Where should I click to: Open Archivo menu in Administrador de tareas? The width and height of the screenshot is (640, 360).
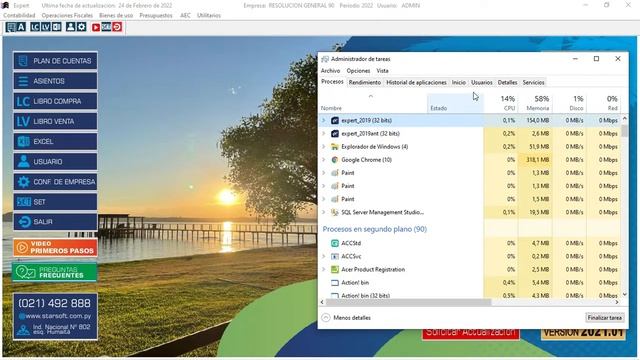(x=330, y=71)
